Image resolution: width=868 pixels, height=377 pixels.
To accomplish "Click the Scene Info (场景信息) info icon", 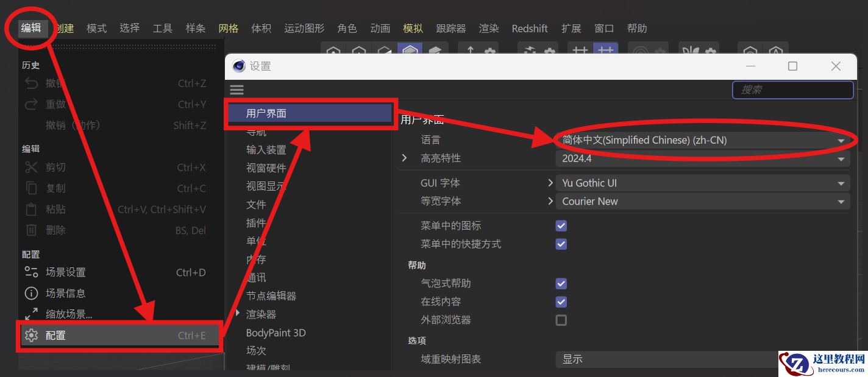I will pos(30,293).
